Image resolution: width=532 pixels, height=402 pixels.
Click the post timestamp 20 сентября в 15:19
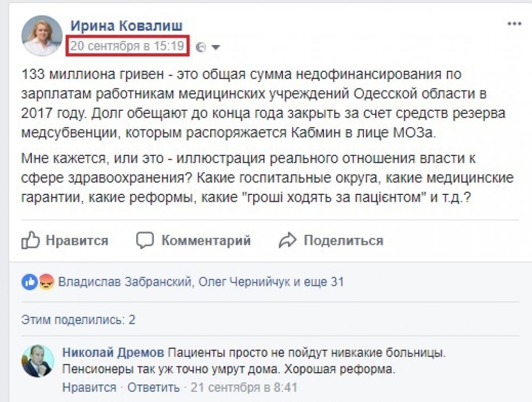tap(127, 46)
